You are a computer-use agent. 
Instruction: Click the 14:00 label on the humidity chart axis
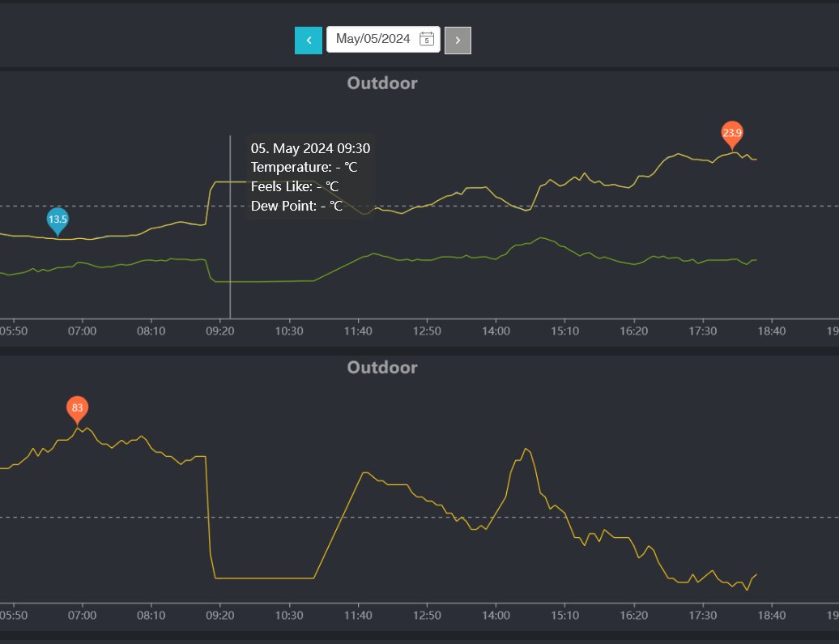(496, 615)
